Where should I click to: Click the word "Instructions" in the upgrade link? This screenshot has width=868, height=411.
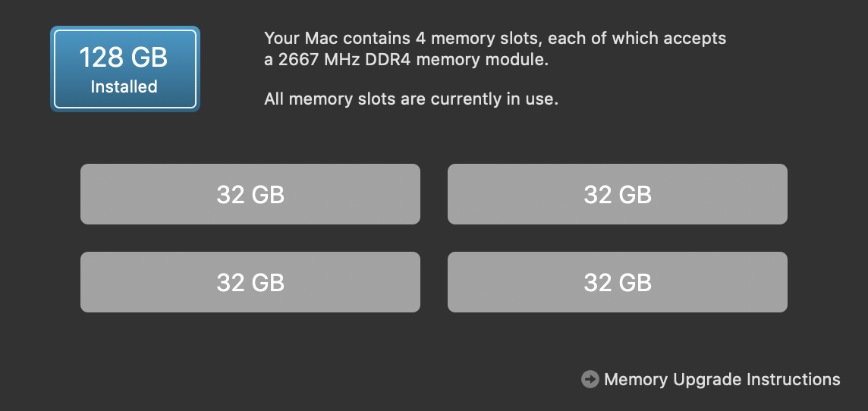(x=794, y=379)
